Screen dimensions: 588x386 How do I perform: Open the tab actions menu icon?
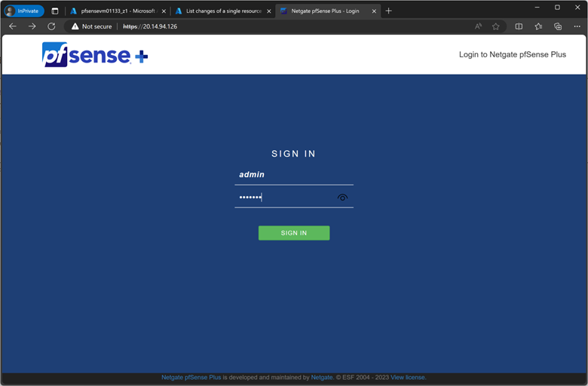click(55, 11)
